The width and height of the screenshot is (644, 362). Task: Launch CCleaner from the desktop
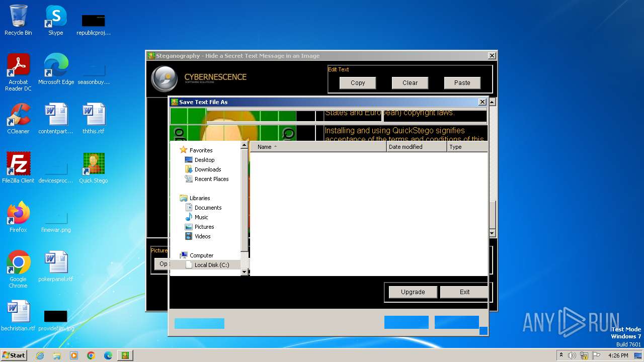(18, 119)
